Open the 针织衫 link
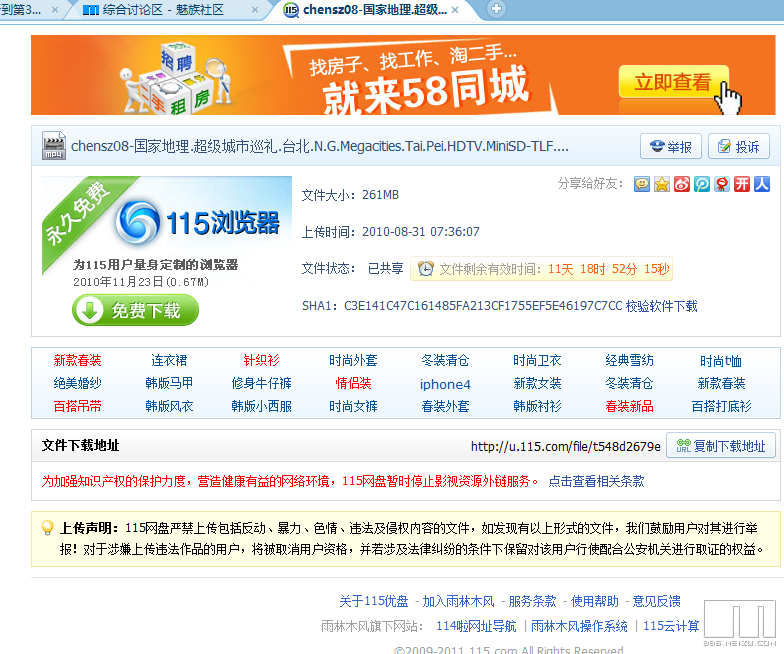The height and width of the screenshot is (654, 784). (261, 360)
